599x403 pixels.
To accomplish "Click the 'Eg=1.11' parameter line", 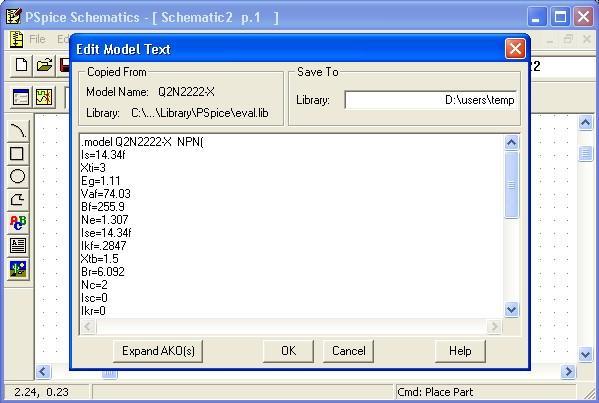I will (100, 181).
